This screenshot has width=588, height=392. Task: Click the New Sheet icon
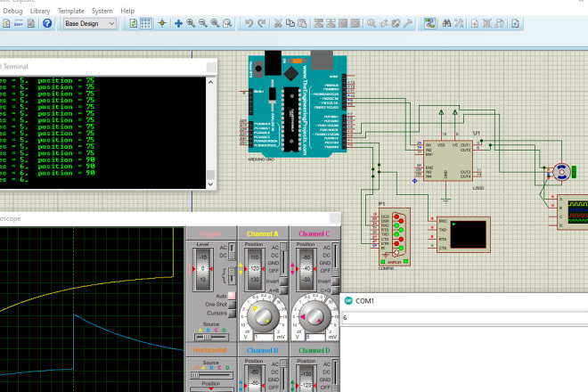point(475,23)
